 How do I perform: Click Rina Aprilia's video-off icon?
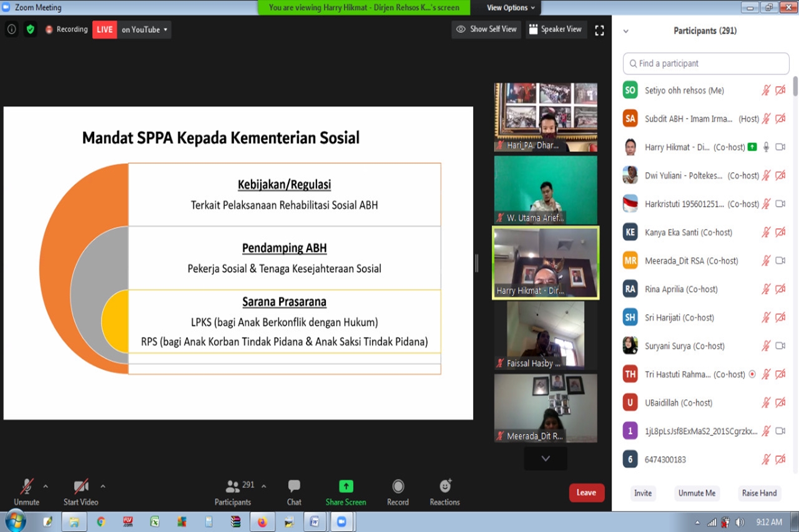780,289
